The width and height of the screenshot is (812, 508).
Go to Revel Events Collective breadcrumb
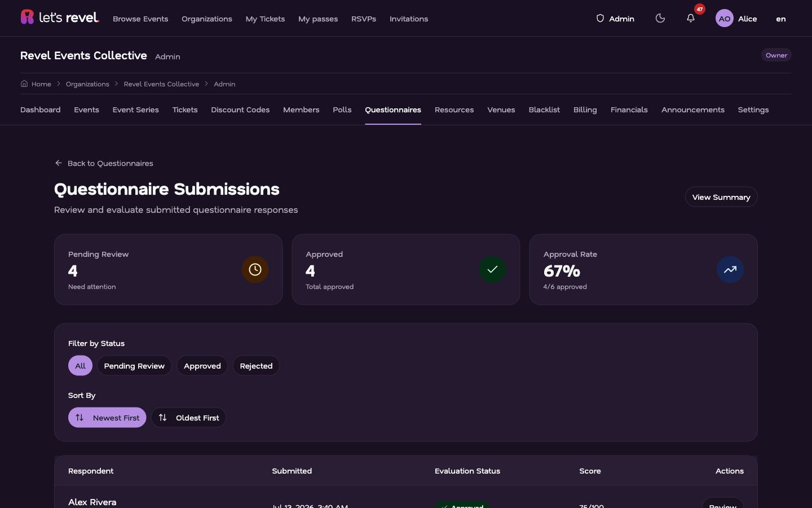coord(161,84)
